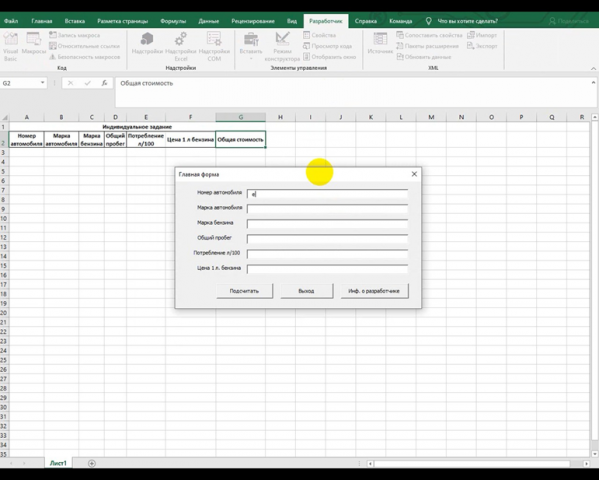Select the Общая стоимость cell G2
Image resolution: width=599 pixels, height=480 pixels.
click(x=241, y=139)
